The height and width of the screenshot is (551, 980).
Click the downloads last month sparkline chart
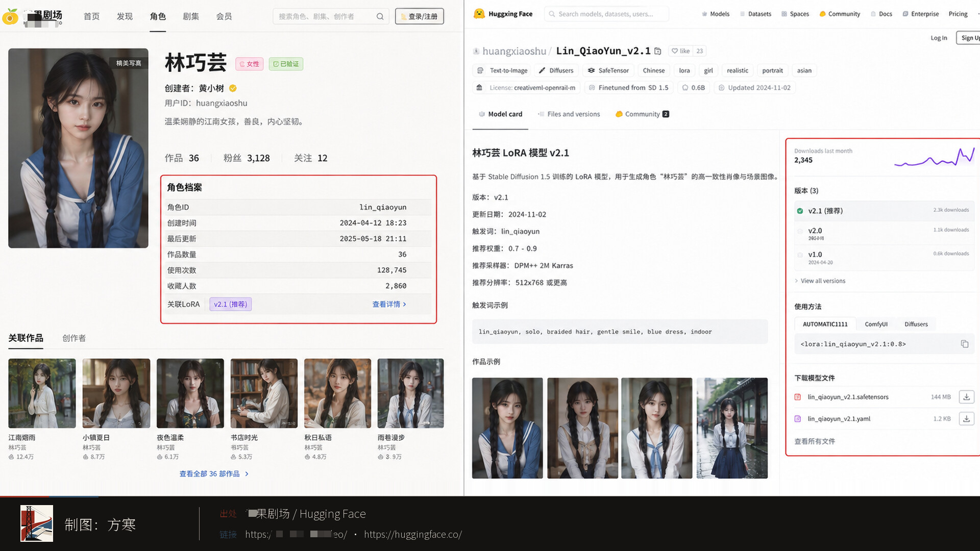coord(934,157)
